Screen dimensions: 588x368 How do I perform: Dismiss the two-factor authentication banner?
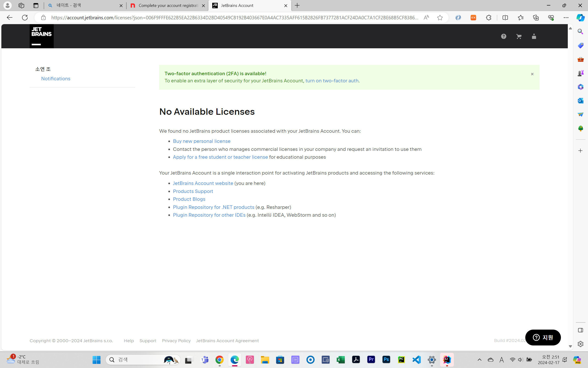point(532,74)
